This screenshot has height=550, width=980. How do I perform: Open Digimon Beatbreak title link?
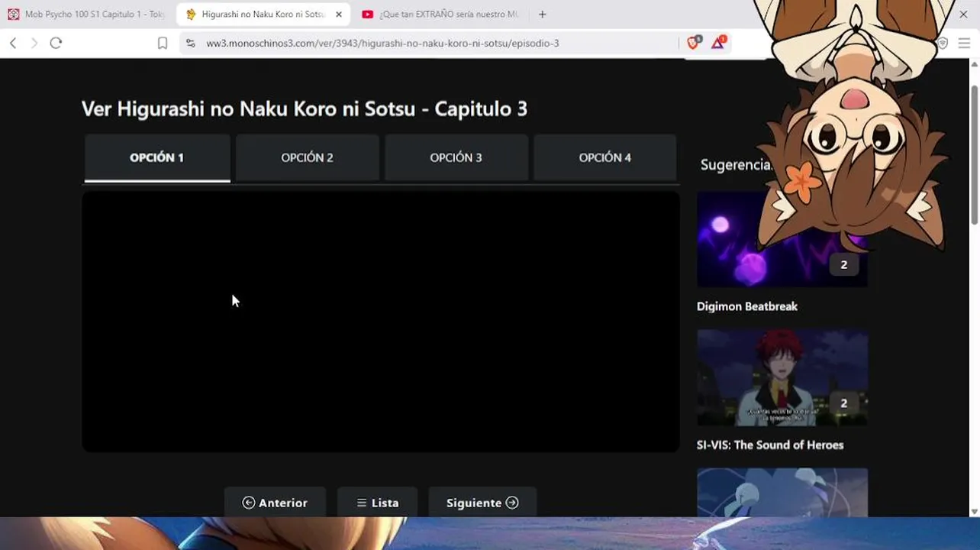(x=746, y=306)
